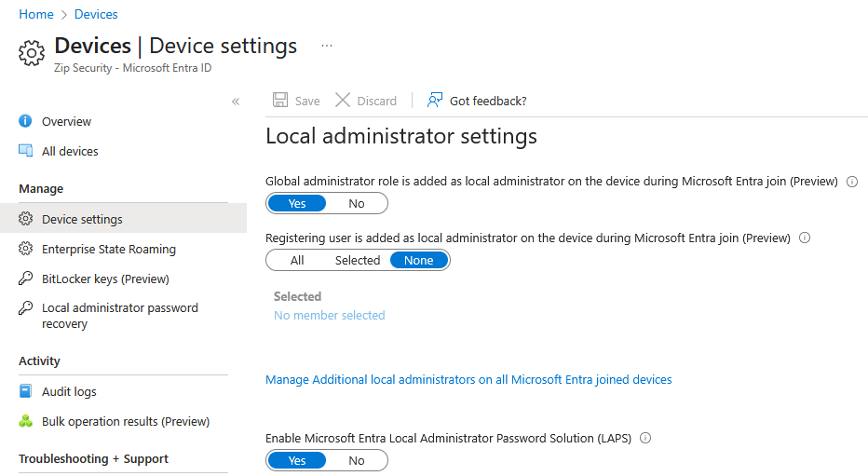Go to Devices breadcrumb link

[96, 14]
